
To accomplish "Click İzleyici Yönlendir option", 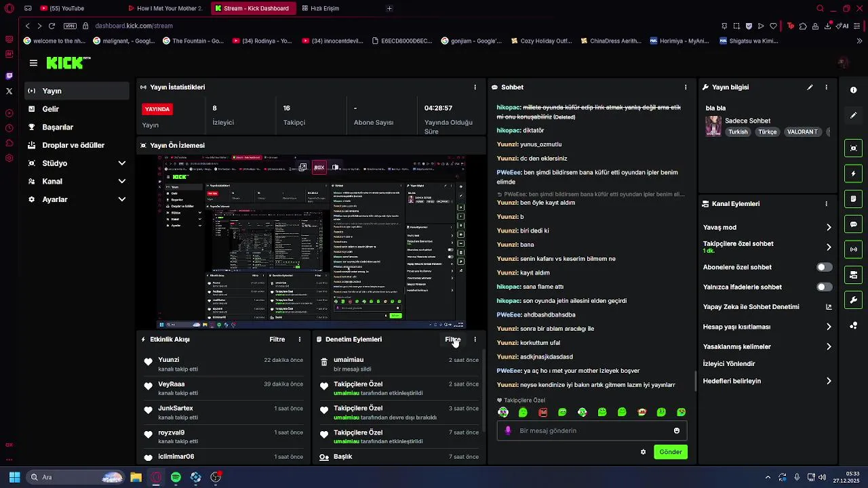I will tap(729, 364).
